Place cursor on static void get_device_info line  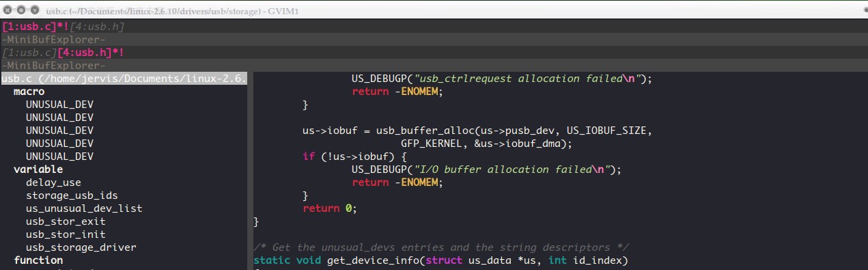tap(440, 260)
